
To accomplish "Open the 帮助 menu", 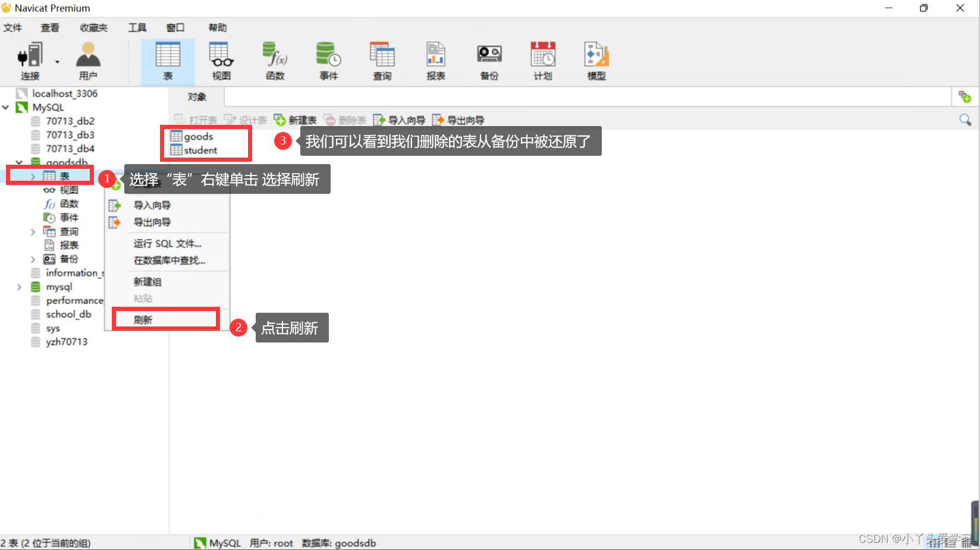I will [x=218, y=27].
